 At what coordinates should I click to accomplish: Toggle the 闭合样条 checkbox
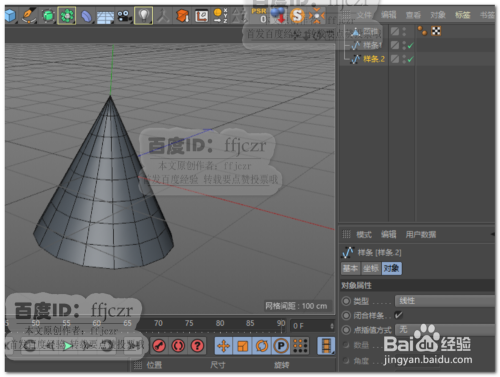pos(398,315)
